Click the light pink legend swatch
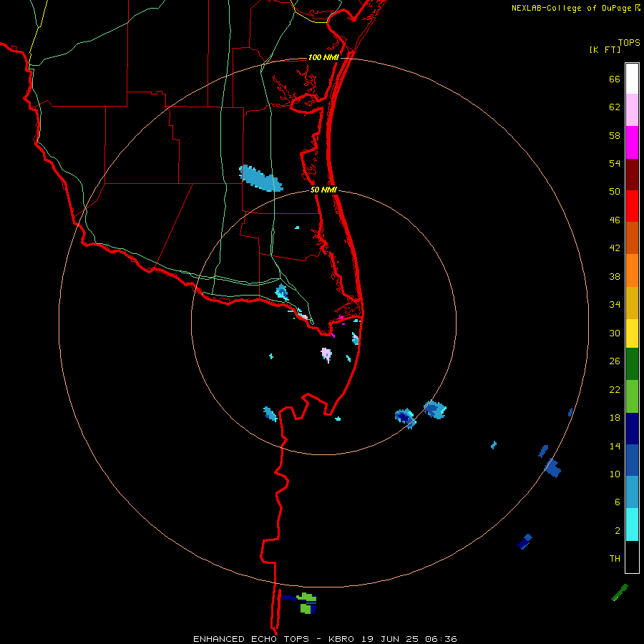 (632, 110)
